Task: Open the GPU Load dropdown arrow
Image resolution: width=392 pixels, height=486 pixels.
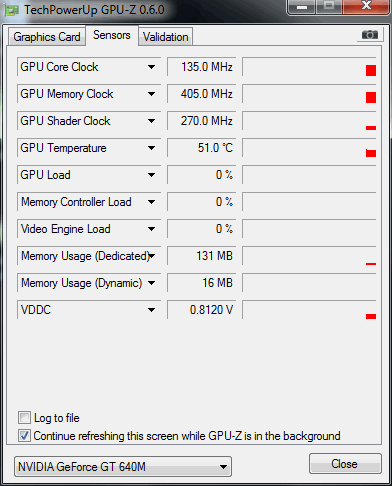Action: [x=151, y=175]
